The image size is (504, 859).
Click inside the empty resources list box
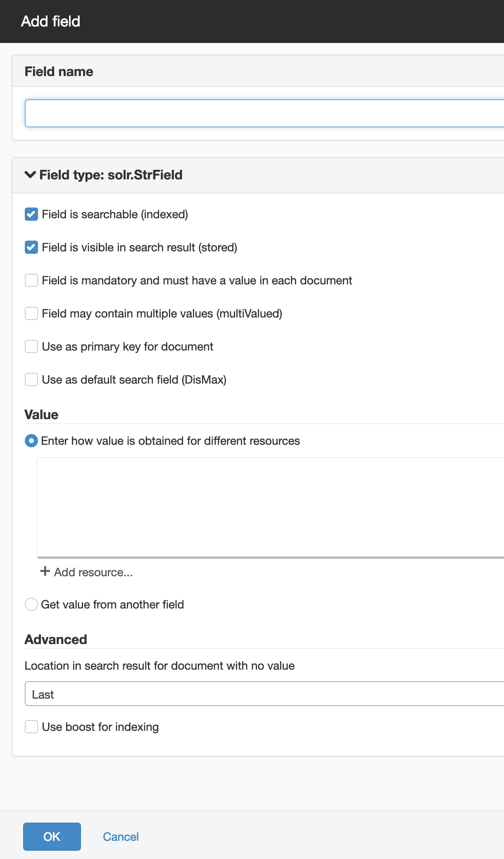[x=270, y=508]
